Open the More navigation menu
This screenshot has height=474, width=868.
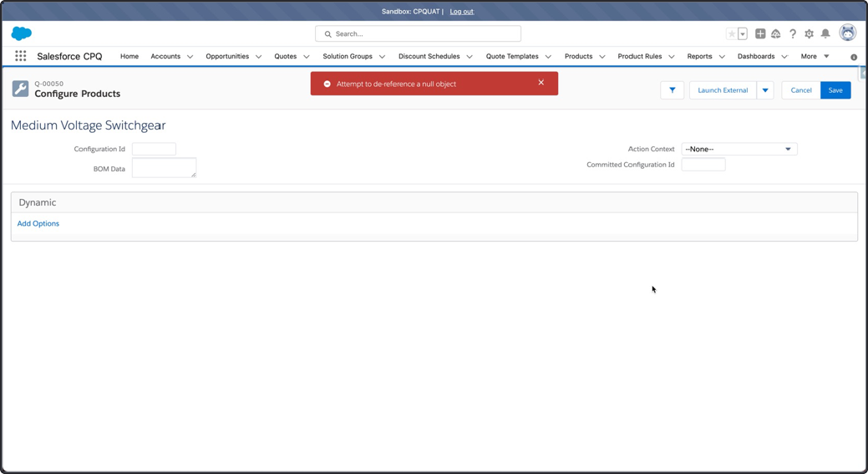[815, 57]
